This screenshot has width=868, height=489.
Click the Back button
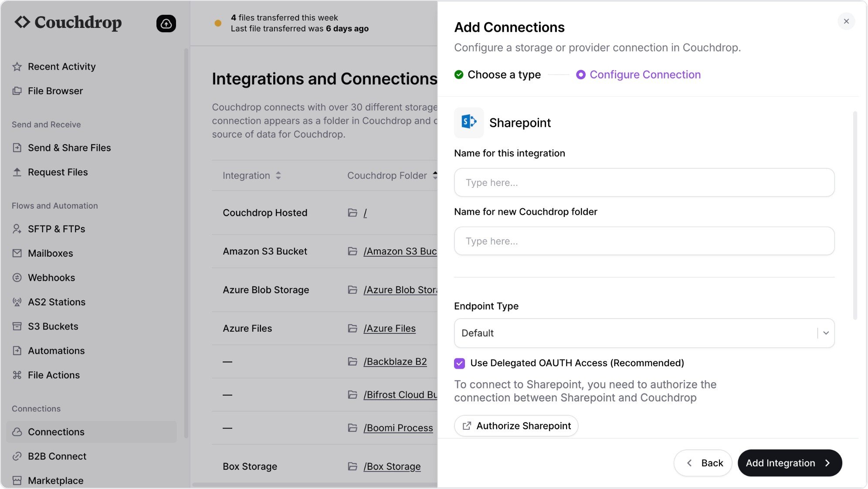[703, 463]
